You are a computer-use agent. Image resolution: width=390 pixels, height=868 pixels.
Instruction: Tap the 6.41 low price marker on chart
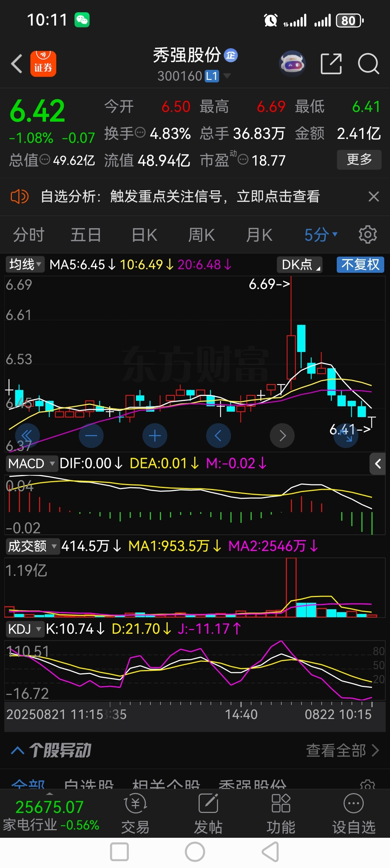350,429
